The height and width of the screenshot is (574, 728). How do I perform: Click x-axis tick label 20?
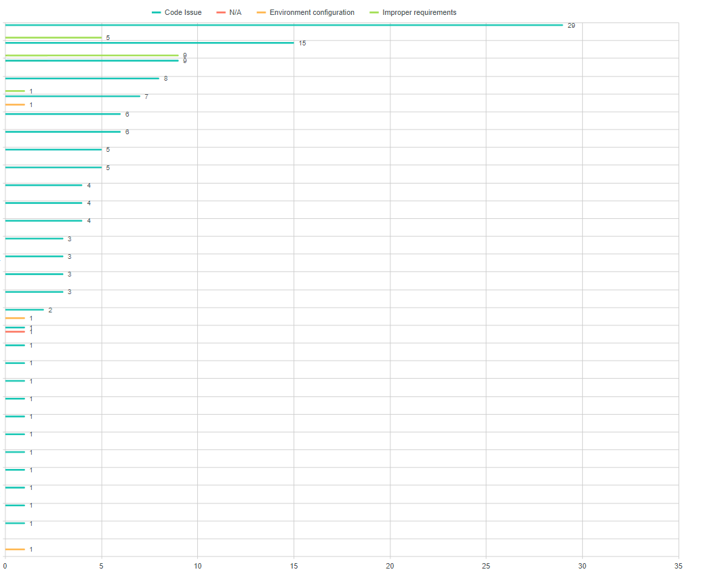point(390,566)
